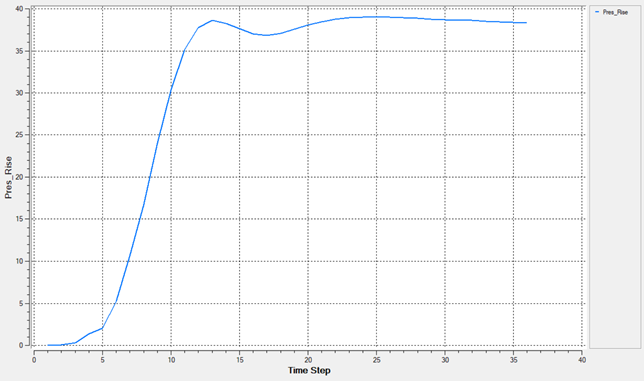Click the y-axis tick label 20
Image resolution: width=644 pixels, height=381 pixels.
pos(20,177)
